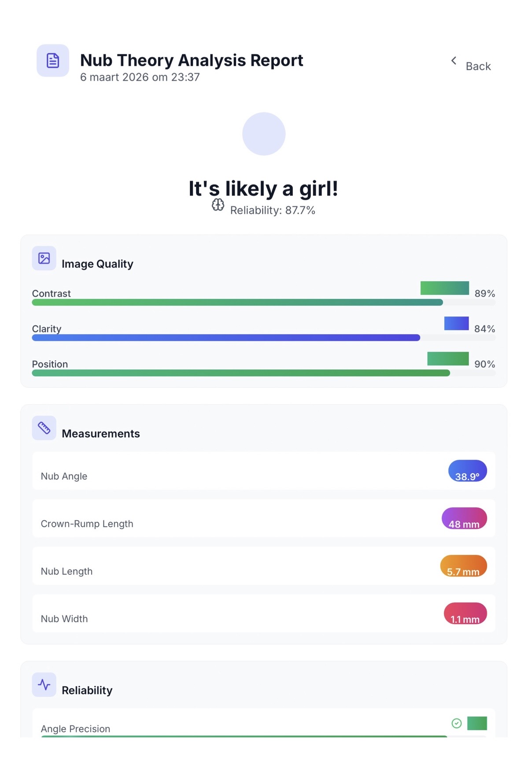Click the Position progress bar
This screenshot has height=759, width=532.
[241, 373]
